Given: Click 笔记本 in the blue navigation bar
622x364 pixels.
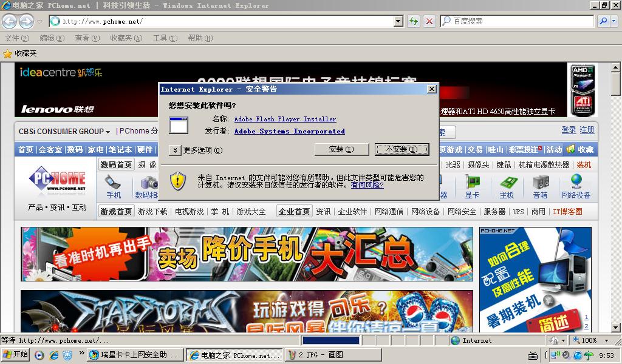Looking at the screenshot, I should (x=120, y=149).
